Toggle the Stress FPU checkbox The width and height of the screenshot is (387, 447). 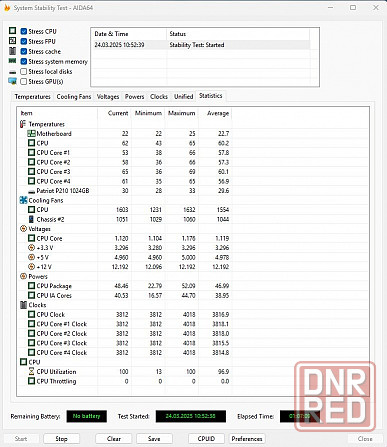click(x=24, y=41)
